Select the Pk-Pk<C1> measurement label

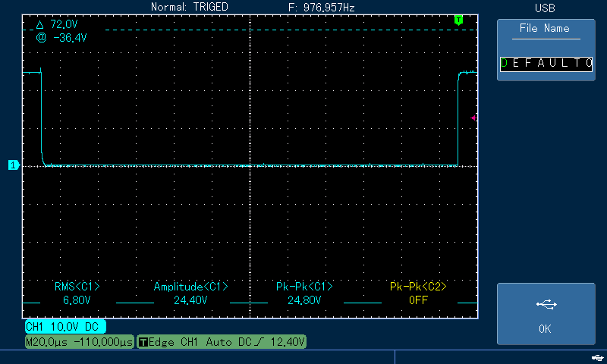point(304,287)
